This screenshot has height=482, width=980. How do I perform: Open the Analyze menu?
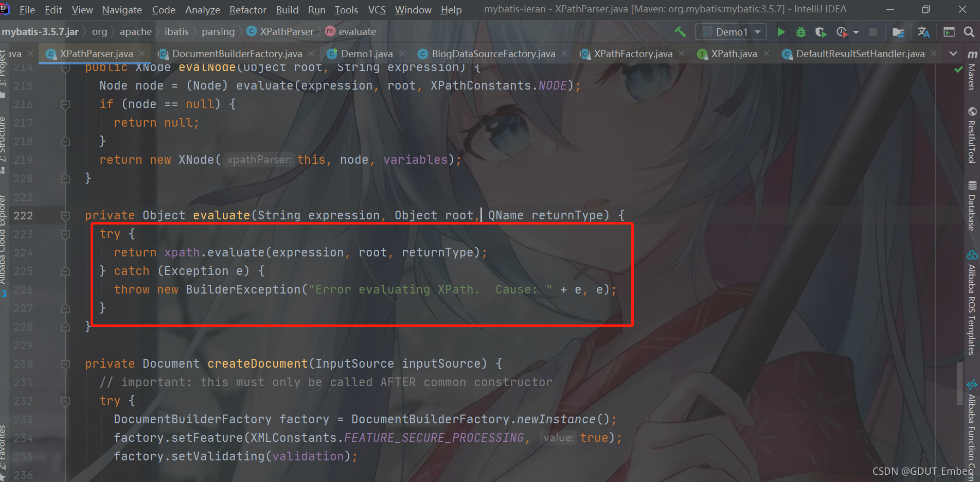coord(202,10)
